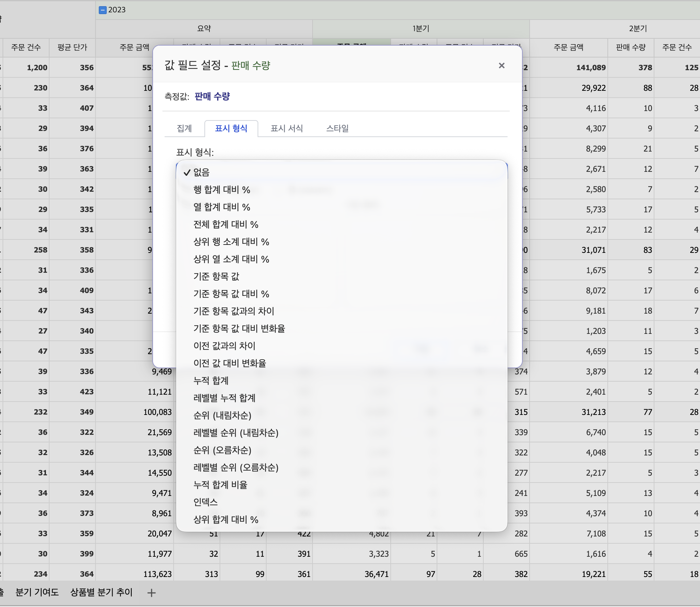Screen dimensions: 700x607
Task: Open the 분기 기여도 sheet tab
Action: [37, 592]
